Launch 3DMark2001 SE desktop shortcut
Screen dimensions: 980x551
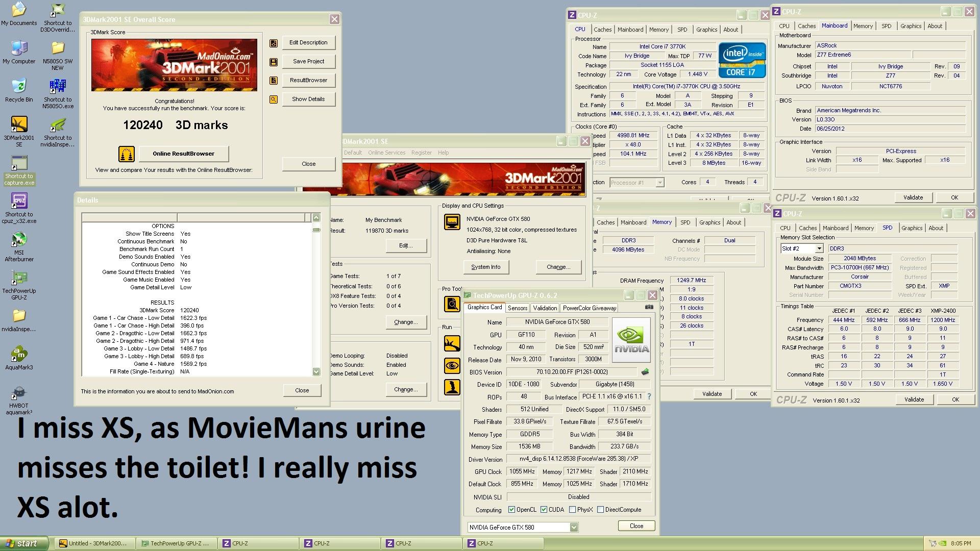tap(19, 132)
